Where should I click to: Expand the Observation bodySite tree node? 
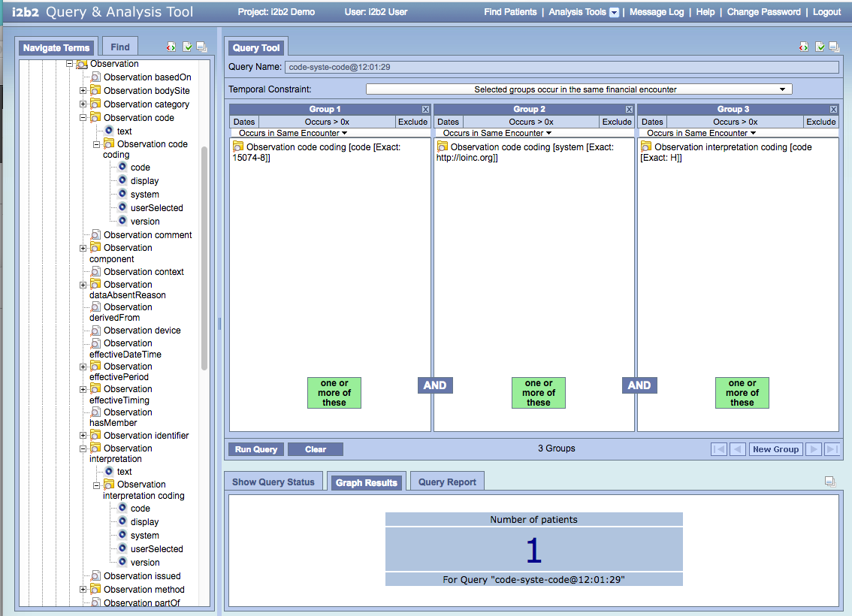pyautogui.click(x=83, y=91)
